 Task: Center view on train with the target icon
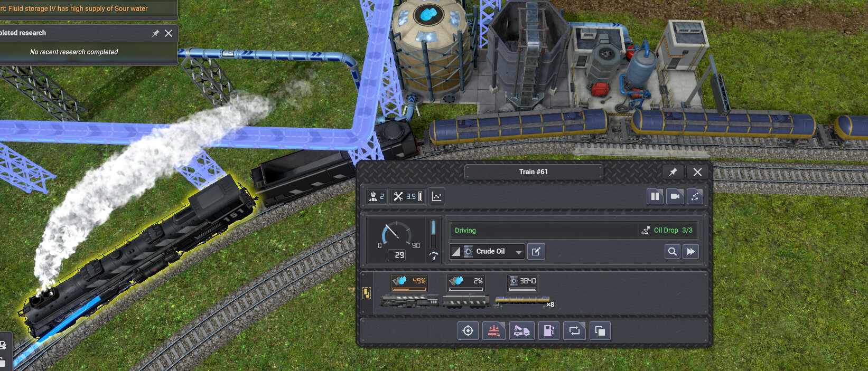pyautogui.click(x=468, y=331)
